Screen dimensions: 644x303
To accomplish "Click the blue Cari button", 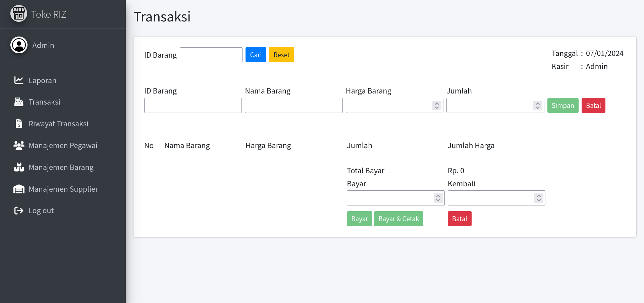I will pyautogui.click(x=256, y=55).
